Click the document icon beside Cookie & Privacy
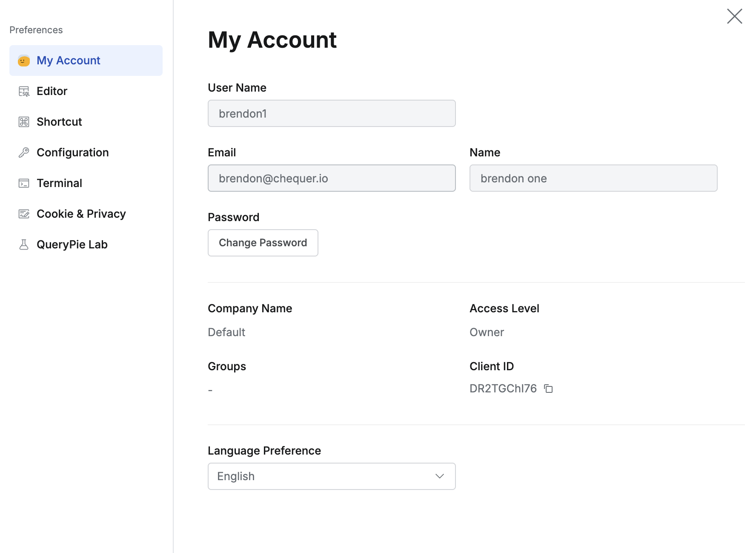The image size is (756, 553). click(x=24, y=213)
